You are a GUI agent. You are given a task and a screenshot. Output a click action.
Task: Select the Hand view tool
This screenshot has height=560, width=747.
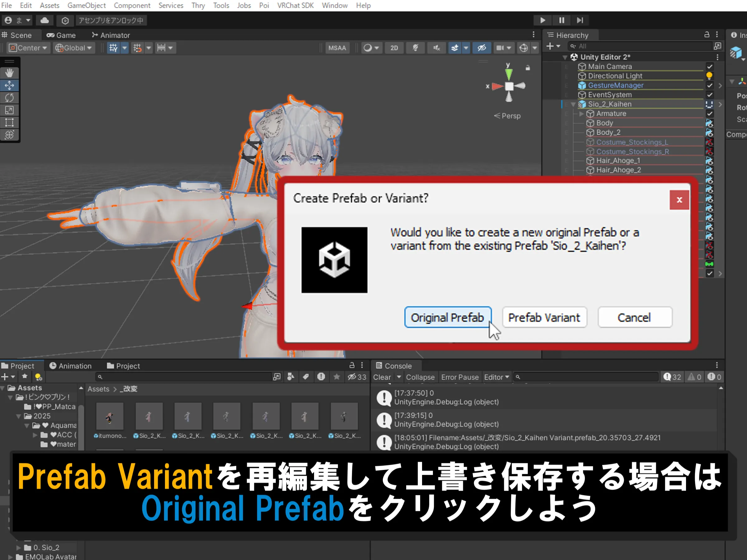click(x=9, y=73)
